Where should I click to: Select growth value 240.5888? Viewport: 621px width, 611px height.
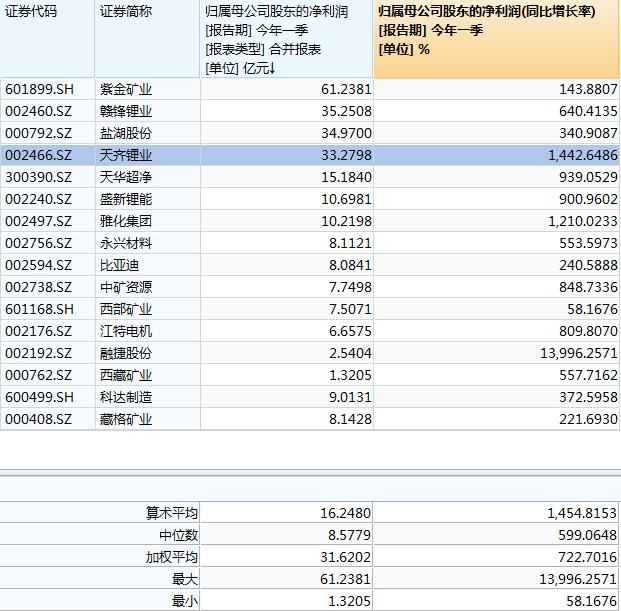pos(588,265)
